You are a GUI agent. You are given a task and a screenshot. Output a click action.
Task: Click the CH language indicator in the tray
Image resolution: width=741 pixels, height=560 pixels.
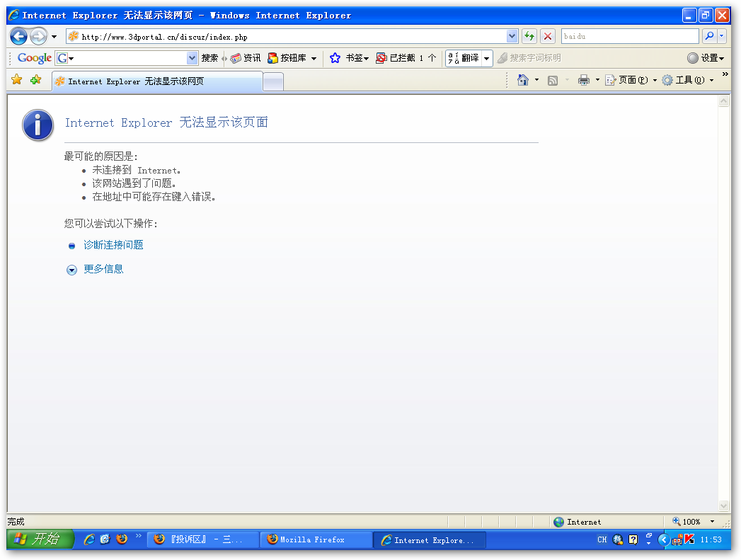tap(602, 539)
